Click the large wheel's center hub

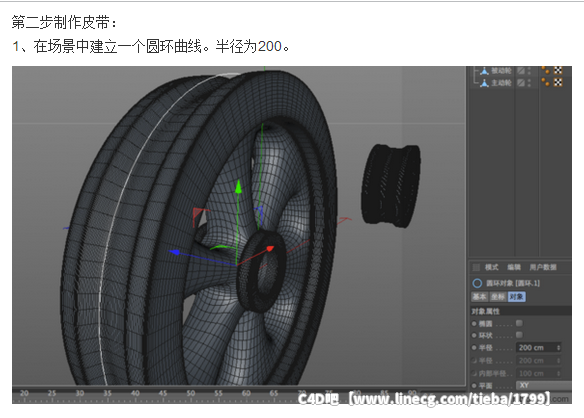[262, 271]
